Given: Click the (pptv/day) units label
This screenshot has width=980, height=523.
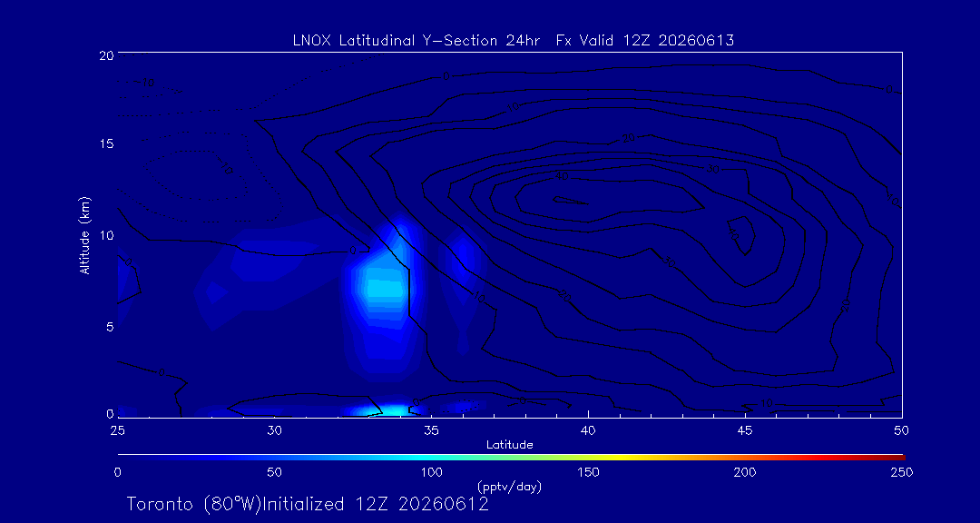Looking at the screenshot, I should [509, 487].
